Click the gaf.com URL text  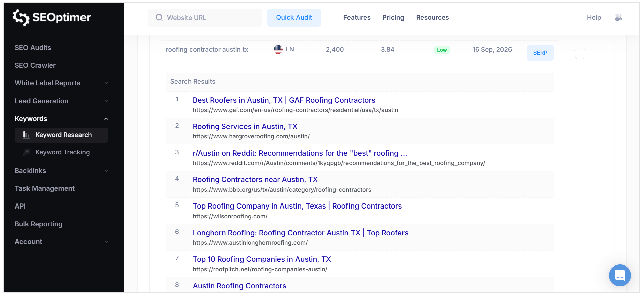point(295,110)
